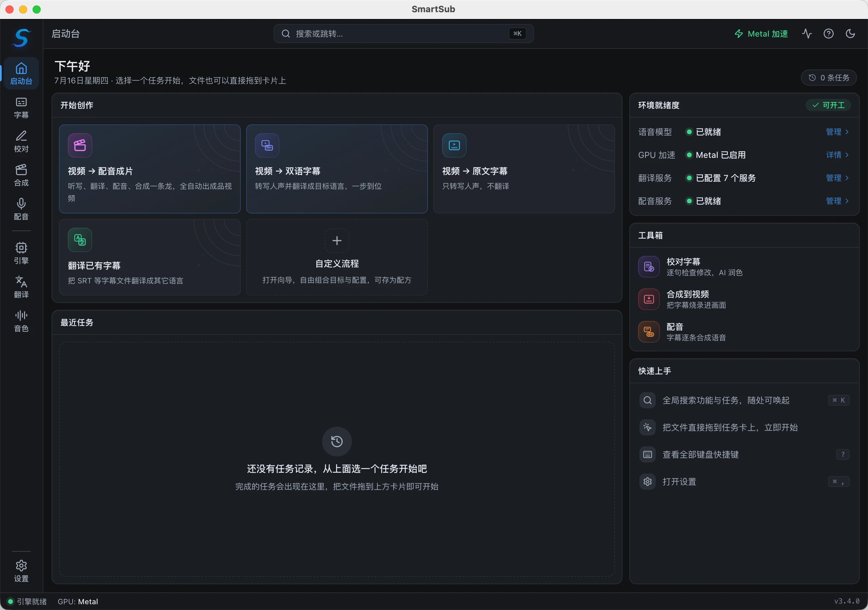Click the green translate icon on 翻译已有字幕 card

click(x=80, y=240)
